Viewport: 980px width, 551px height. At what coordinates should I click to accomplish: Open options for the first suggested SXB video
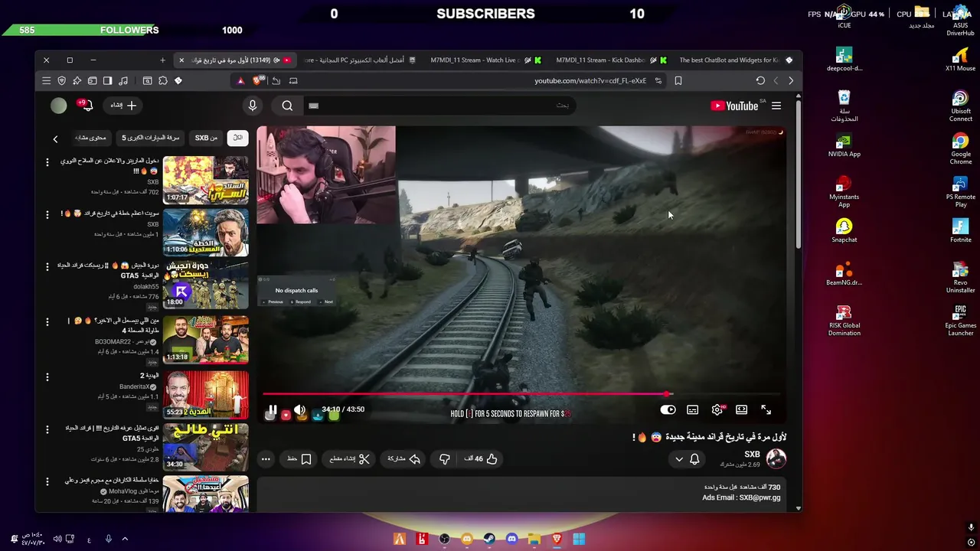(47, 162)
